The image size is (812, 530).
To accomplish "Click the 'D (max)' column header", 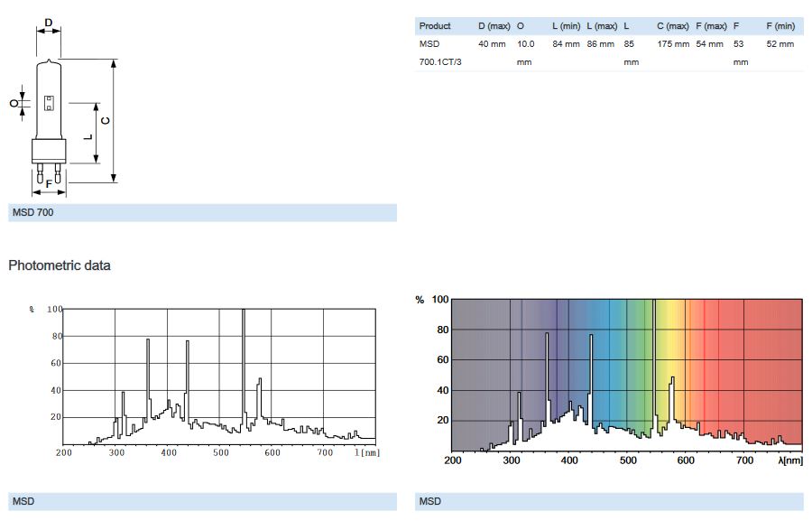I will point(494,26).
